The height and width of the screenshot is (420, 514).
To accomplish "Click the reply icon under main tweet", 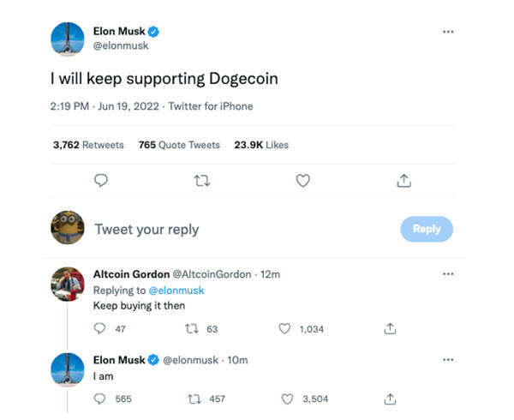I will coord(100,181).
